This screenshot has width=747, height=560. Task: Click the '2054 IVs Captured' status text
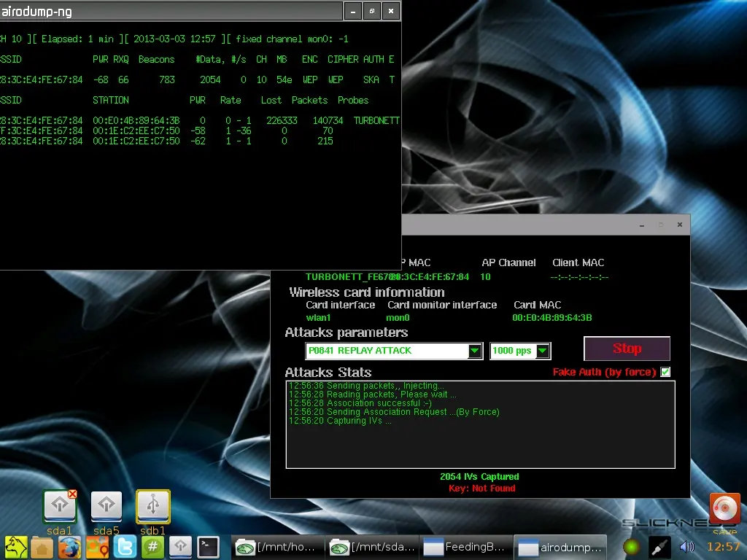coord(479,476)
